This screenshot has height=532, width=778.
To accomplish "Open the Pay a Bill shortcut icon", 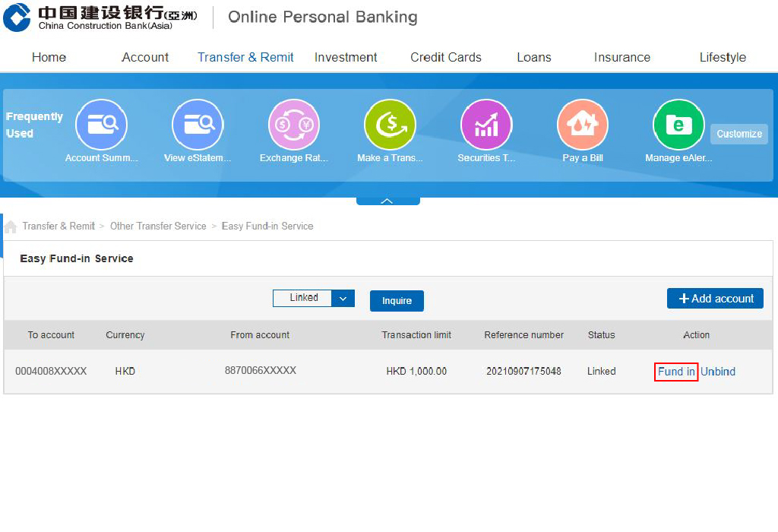I will (x=583, y=125).
